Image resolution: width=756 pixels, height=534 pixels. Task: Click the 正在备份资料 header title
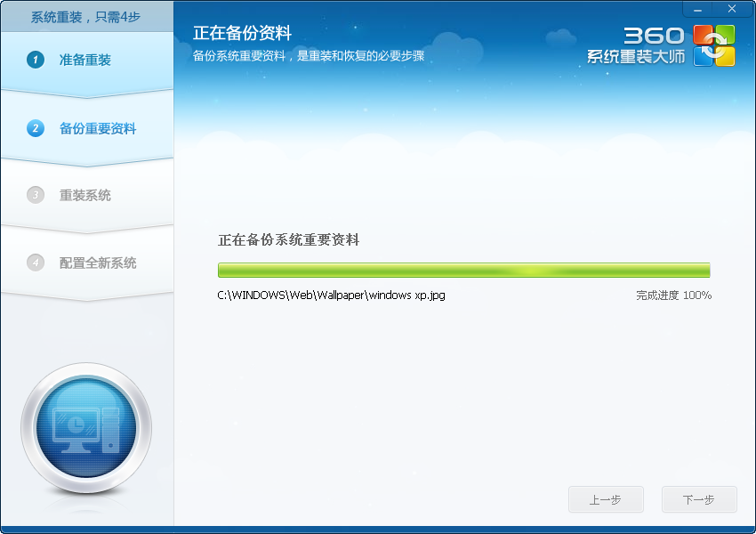click(x=242, y=35)
